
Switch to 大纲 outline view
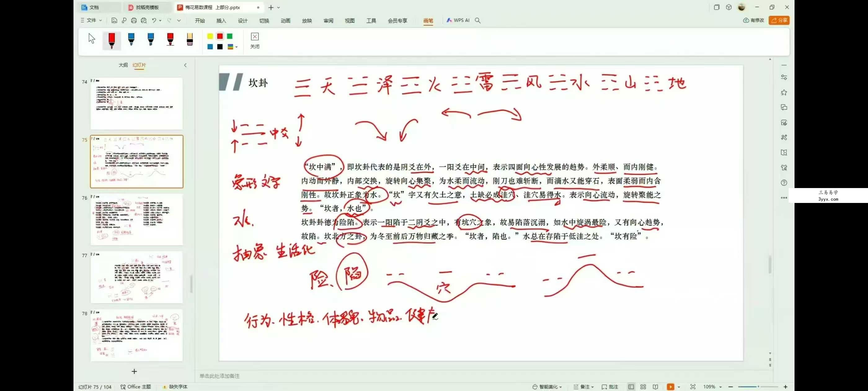click(x=123, y=65)
